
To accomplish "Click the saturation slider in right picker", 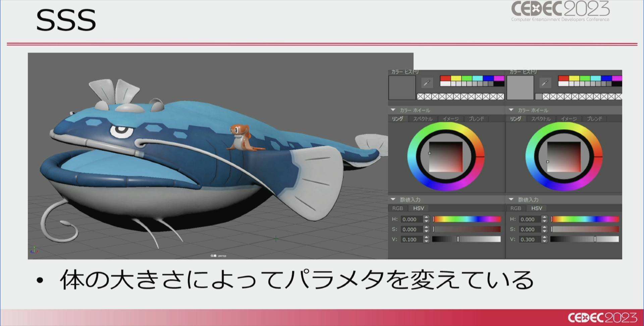I will click(585, 229).
